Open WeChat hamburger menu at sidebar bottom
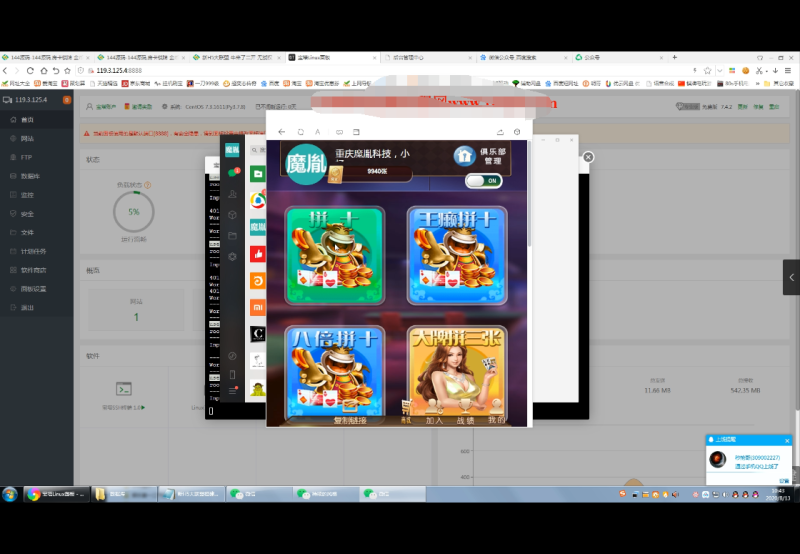Viewport: 800px width, 554px height. click(x=232, y=391)
